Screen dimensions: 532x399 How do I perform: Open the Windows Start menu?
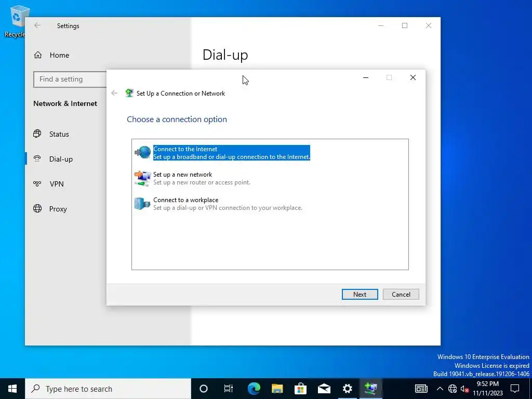tap(12, 389)
